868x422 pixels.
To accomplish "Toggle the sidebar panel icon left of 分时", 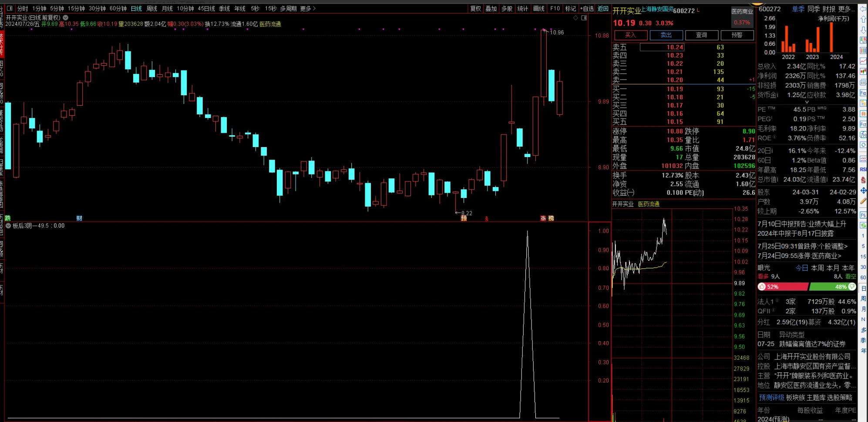I will [x=10, y=8].
